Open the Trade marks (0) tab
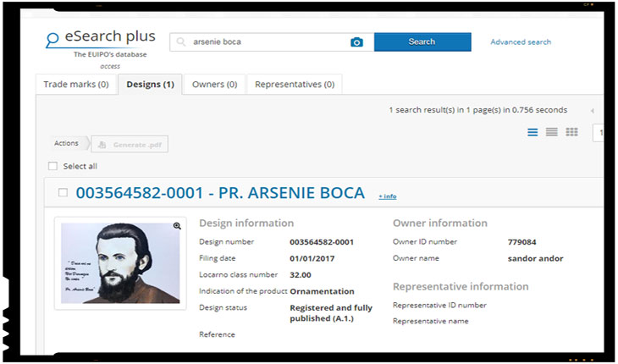 tap(76, 85)
